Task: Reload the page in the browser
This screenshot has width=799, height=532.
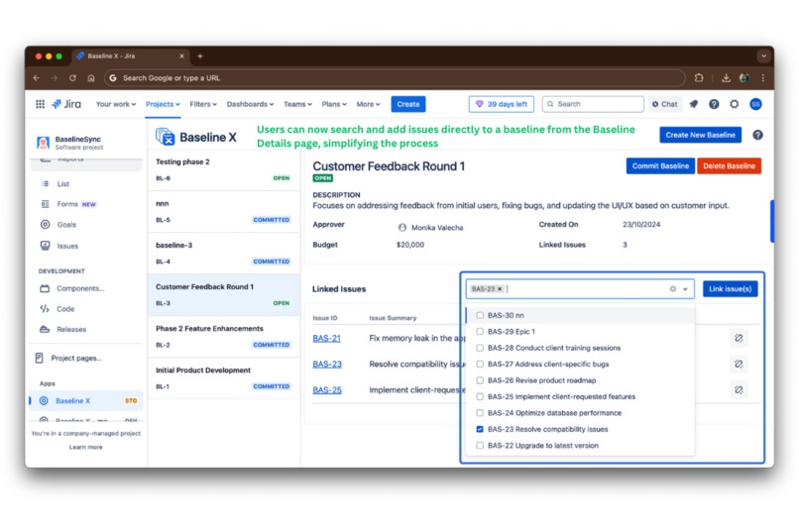Action: click(72, 78)
